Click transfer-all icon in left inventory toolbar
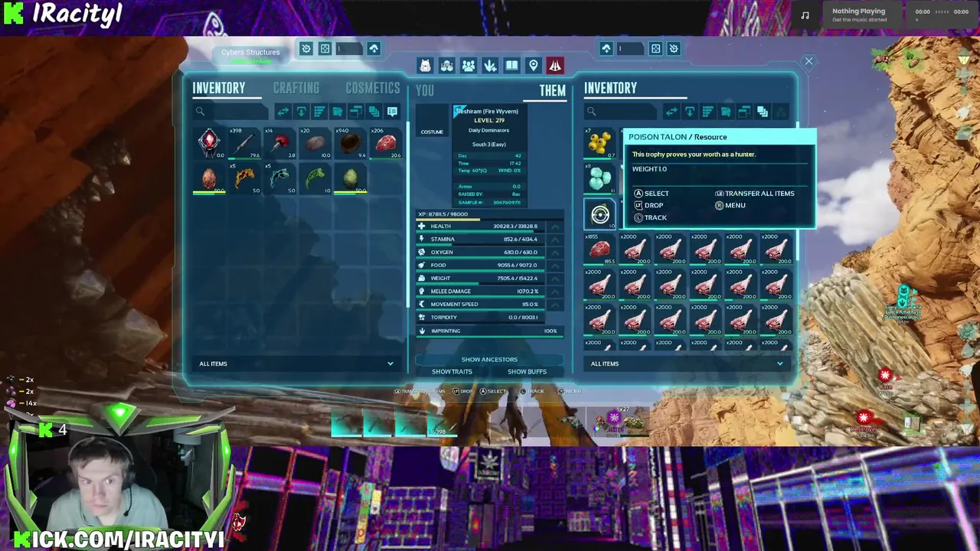This screenshot has width=980, height=551. 283,112
